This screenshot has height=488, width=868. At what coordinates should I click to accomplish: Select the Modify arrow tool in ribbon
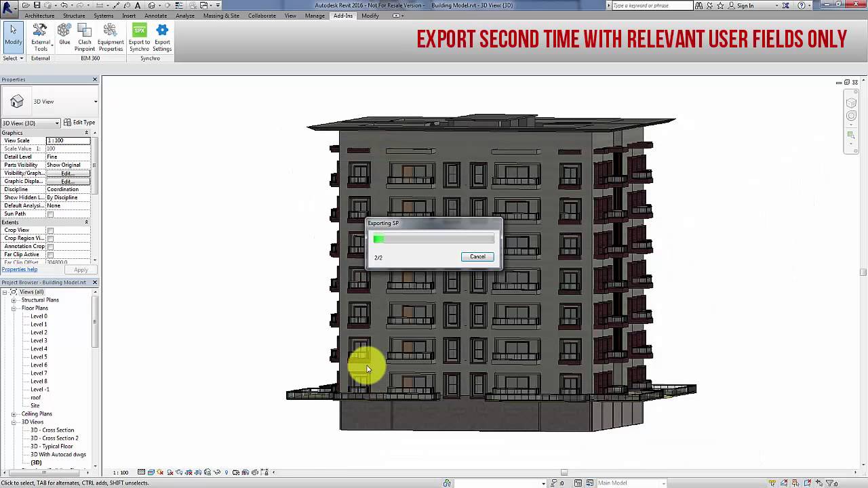click(13, 37)
